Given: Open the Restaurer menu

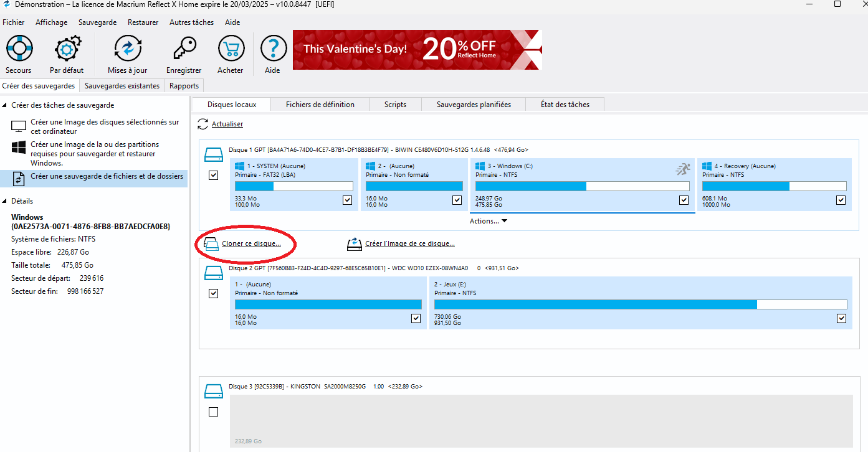Looking at the screenshot, I should [x=143, y=22].
